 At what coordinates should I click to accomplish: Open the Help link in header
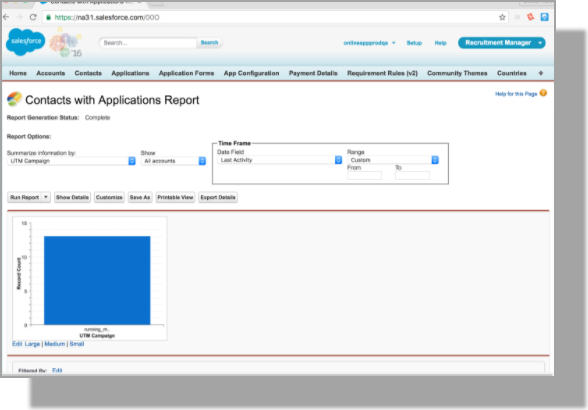440,43
